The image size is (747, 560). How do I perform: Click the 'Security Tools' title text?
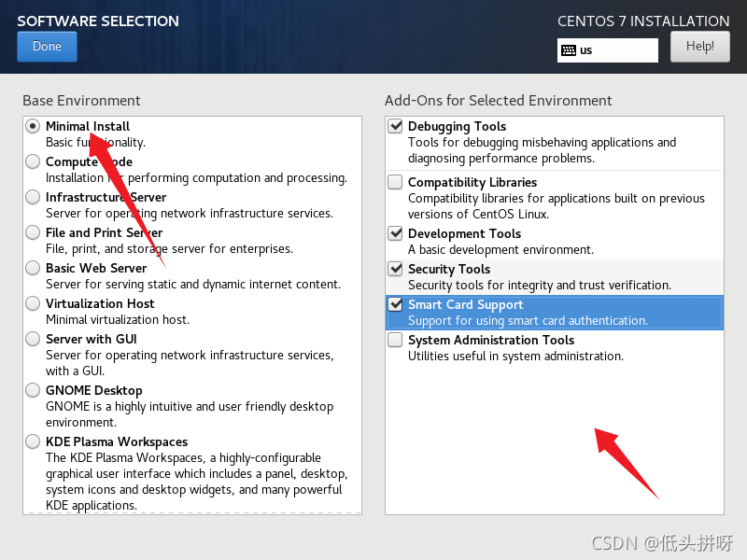pyautogui.click(x=449, y=269)
